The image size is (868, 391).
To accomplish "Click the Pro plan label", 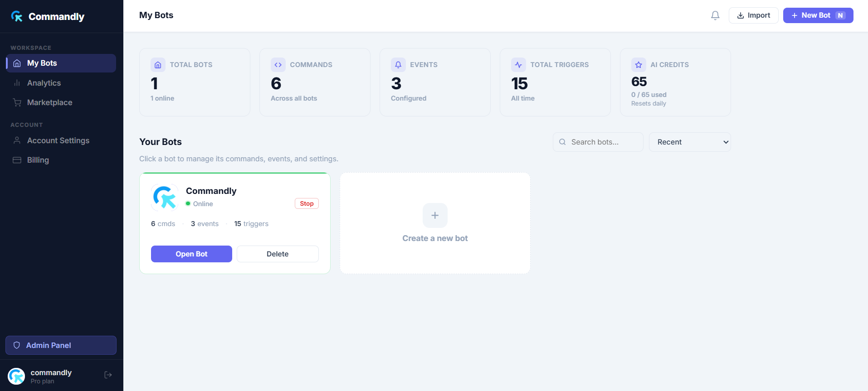I will 42,381.
